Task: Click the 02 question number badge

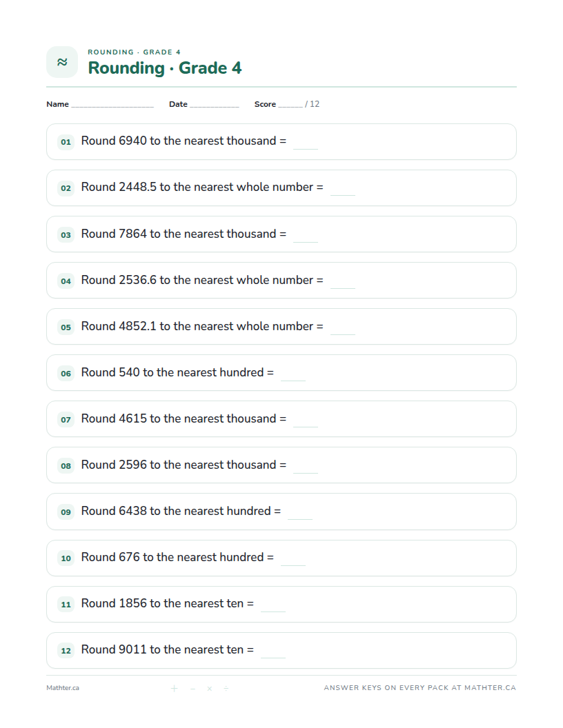Action: click(66, 188)
